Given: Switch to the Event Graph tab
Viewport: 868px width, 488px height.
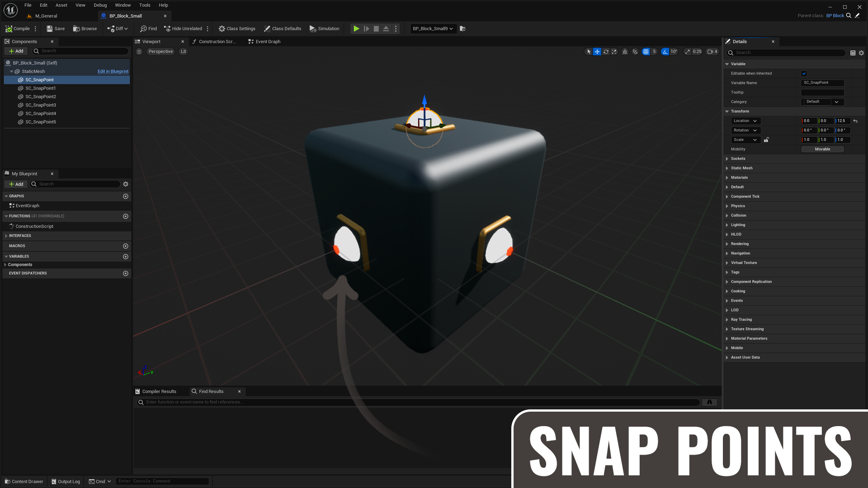Looking at the screenshot, I should point(267,42).
